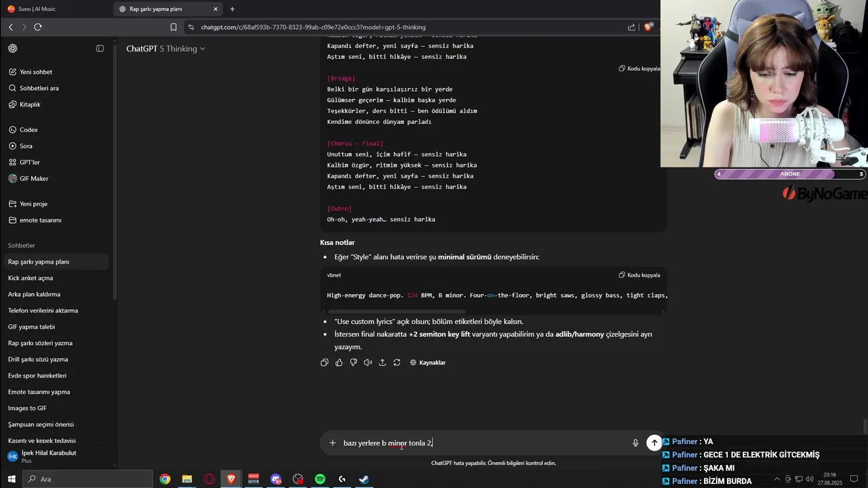Open Kaynaklar sources

click(x=428, y=363)
